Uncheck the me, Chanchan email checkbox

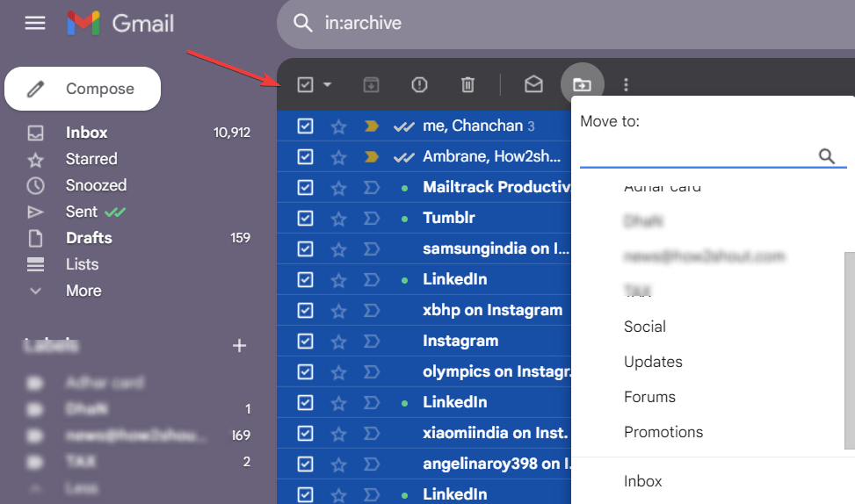[305, 126]
